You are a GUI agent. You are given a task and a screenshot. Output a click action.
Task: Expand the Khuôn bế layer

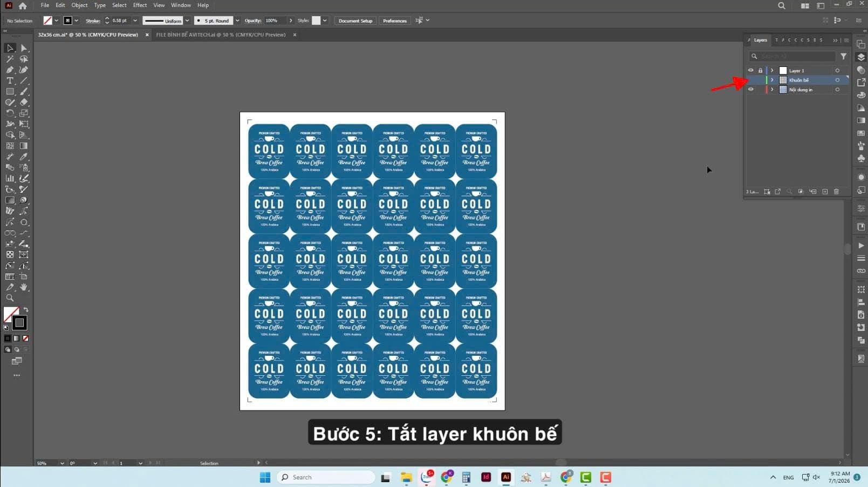point(772,80)
